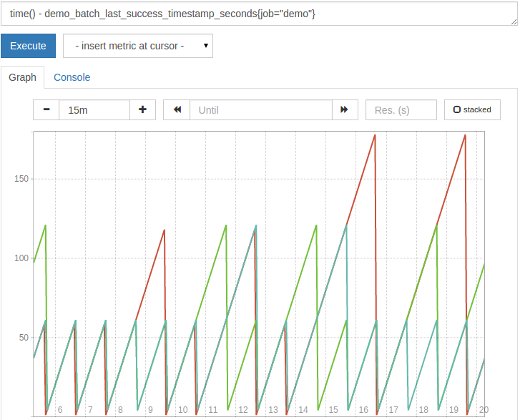Click the y-axis label 150
The width and height of the screenshot is (520, 420).
[x=21, y=179]
